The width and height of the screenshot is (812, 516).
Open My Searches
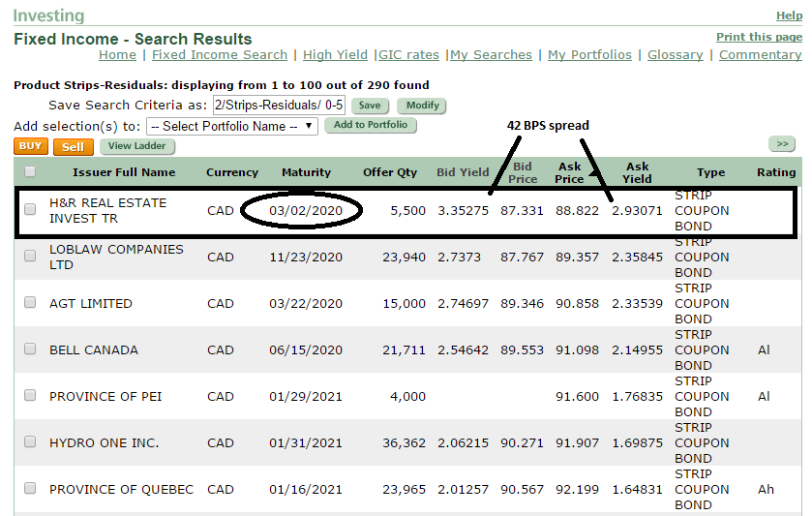click(x=491, y=55)
